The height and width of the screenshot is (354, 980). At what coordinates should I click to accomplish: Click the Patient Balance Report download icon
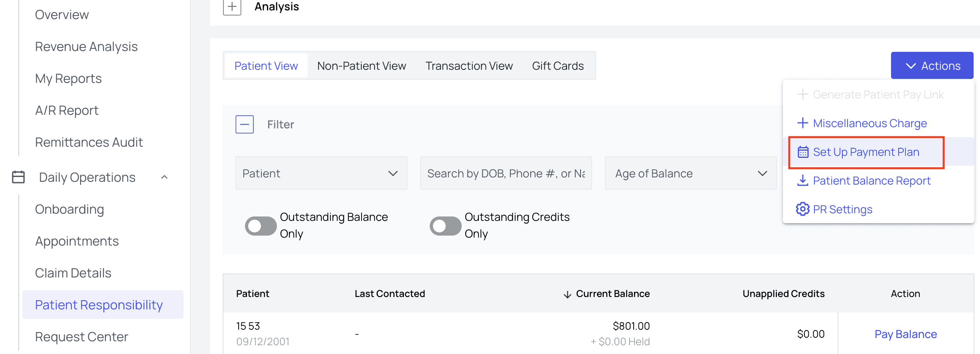click(x=803, y=181)
